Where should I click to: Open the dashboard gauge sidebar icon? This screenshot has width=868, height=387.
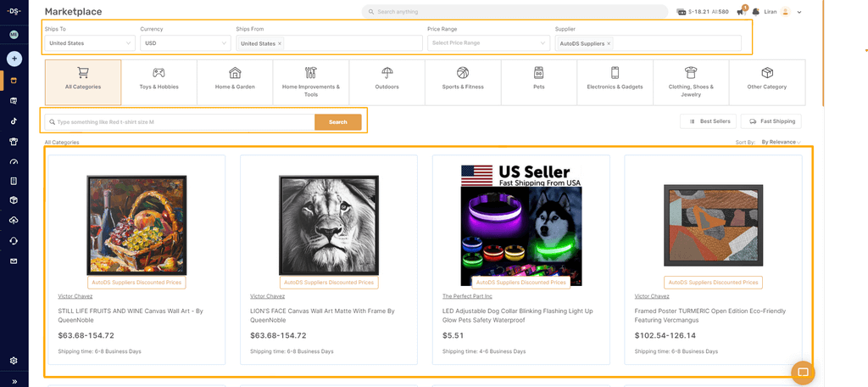pos(14,161)
